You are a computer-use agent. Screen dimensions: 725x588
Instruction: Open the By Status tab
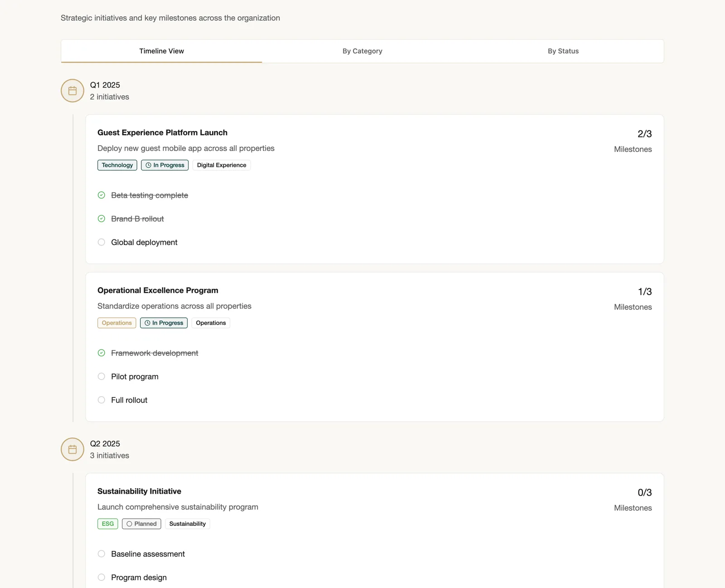click(x=563, y=51)
